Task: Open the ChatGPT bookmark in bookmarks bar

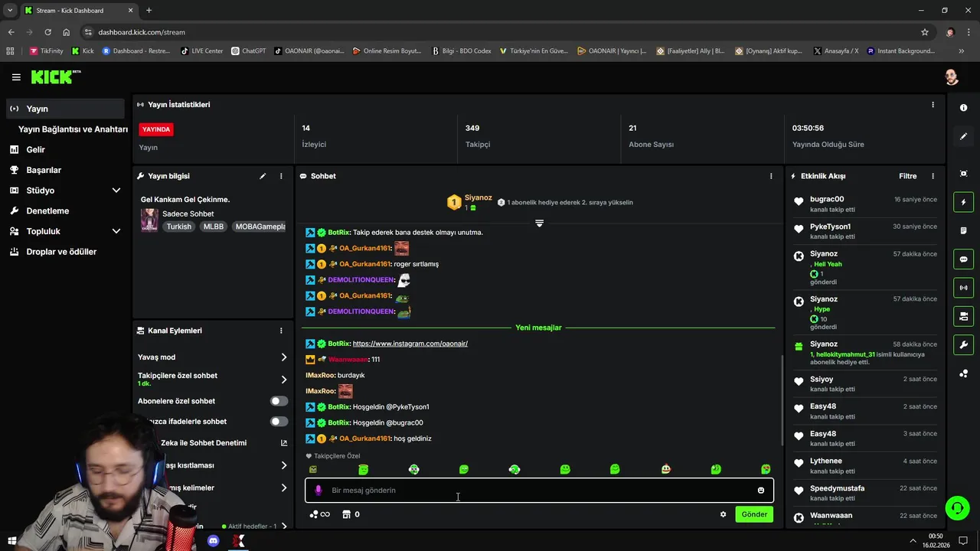Action: [248, 51]
